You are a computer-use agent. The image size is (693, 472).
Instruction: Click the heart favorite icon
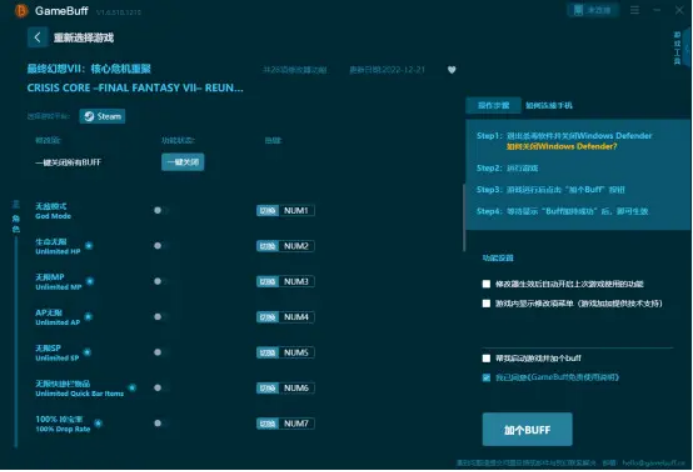coord(451,70)
